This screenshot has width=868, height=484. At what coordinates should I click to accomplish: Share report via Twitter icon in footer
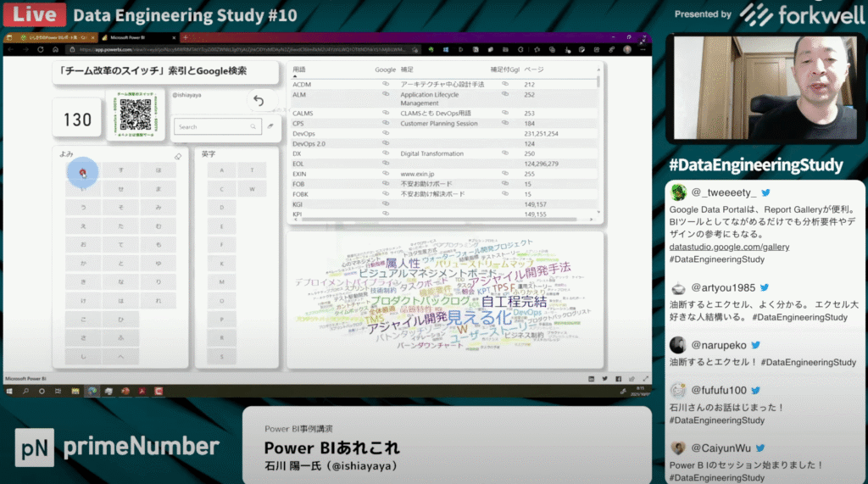[604, 378]
